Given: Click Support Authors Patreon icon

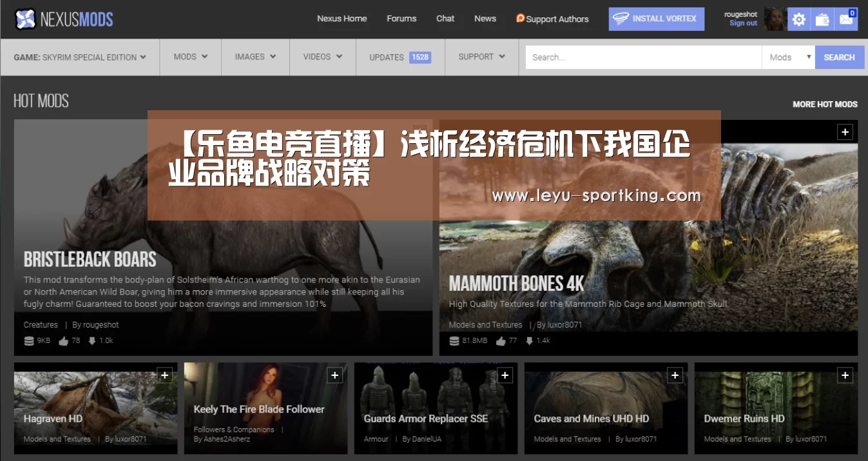Looking at the screenshot, I should [520, 18].
